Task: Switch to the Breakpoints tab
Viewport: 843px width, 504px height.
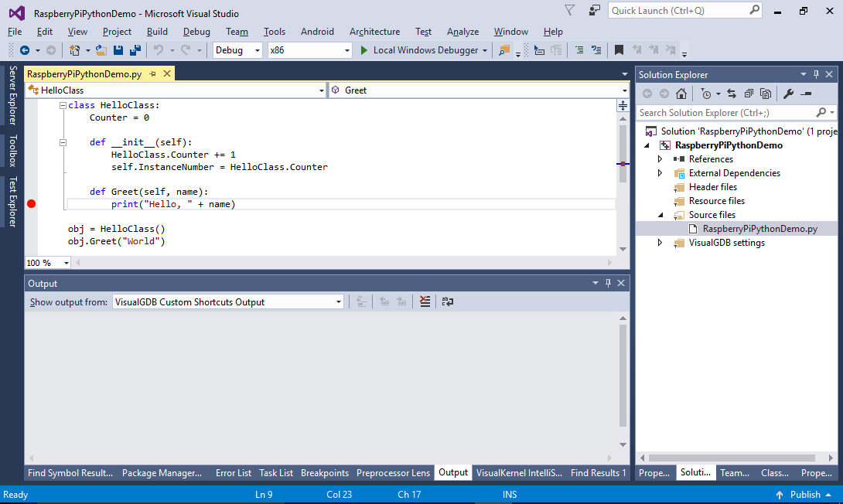Action: click(x=325, y=473)
